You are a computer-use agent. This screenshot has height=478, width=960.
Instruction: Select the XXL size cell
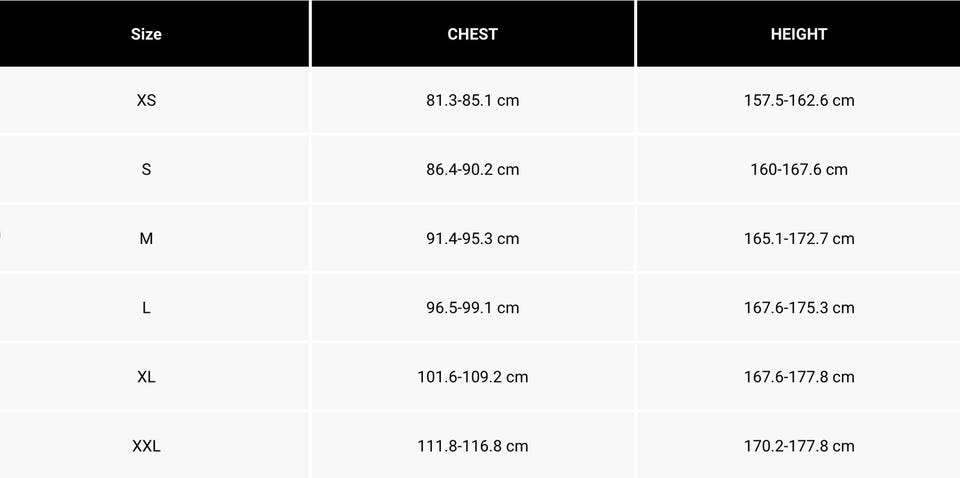pos(146,446)
